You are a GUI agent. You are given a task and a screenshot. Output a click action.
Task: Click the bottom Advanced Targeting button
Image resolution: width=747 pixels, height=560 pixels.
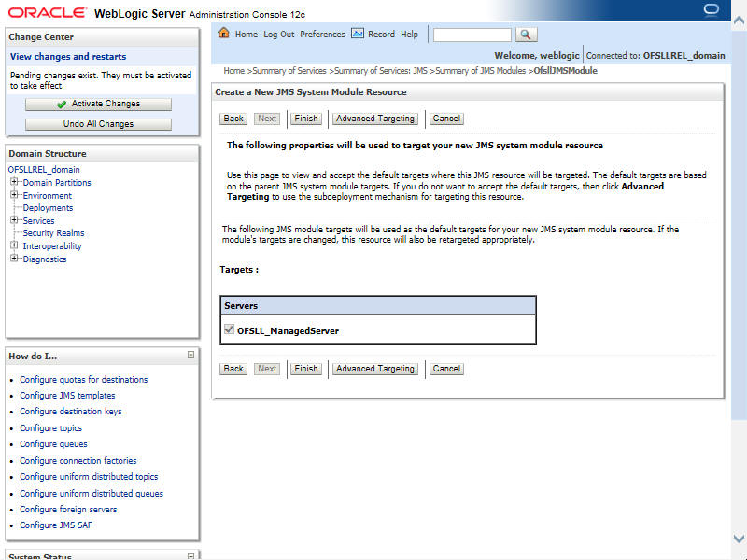[x=375, y=369]
